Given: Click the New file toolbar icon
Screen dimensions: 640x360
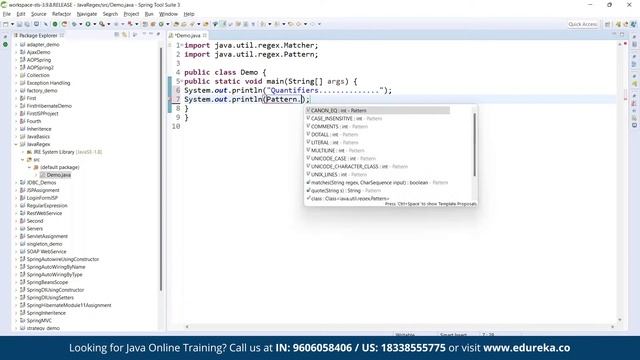Looking at the screenshot, I should point(6,24).
